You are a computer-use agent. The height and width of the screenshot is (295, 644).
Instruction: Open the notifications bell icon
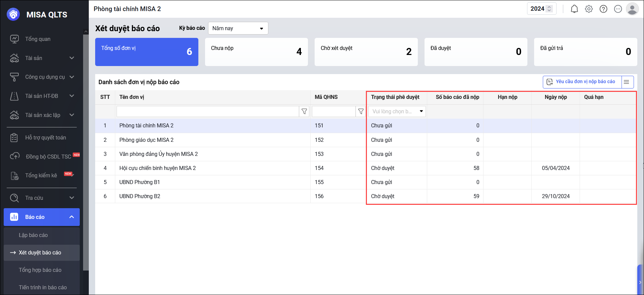(x=574, y=9)
